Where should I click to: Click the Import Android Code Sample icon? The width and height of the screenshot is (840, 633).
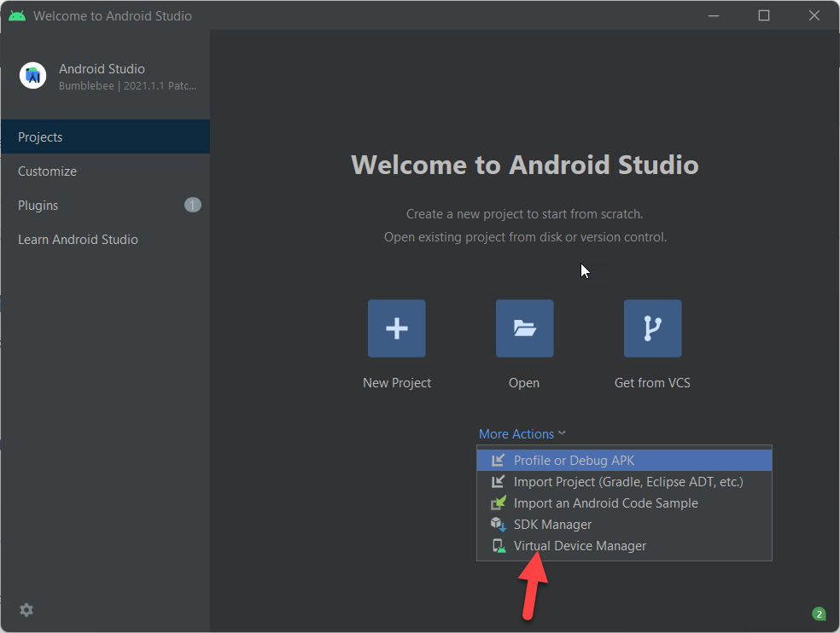[x=499, y=503]
